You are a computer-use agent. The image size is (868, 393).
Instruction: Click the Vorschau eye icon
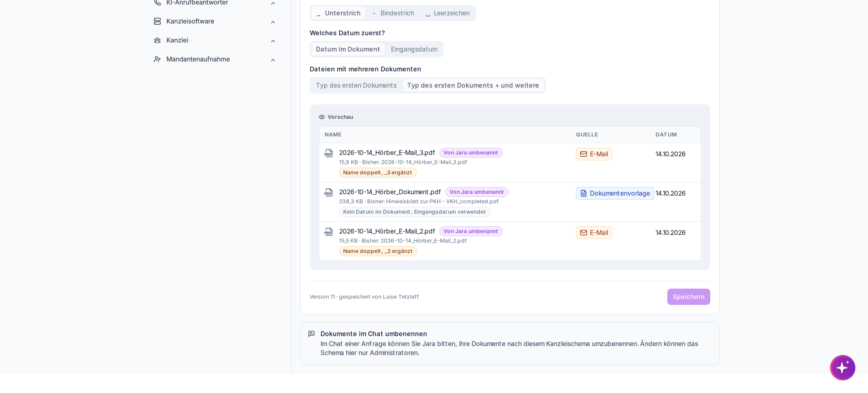322,117
